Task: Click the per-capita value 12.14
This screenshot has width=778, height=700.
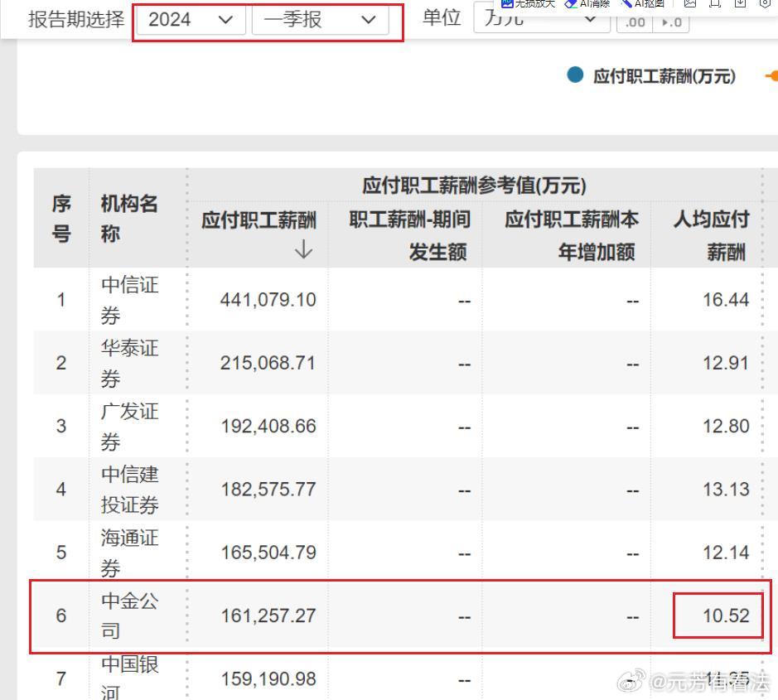Action: click(726, 553)
